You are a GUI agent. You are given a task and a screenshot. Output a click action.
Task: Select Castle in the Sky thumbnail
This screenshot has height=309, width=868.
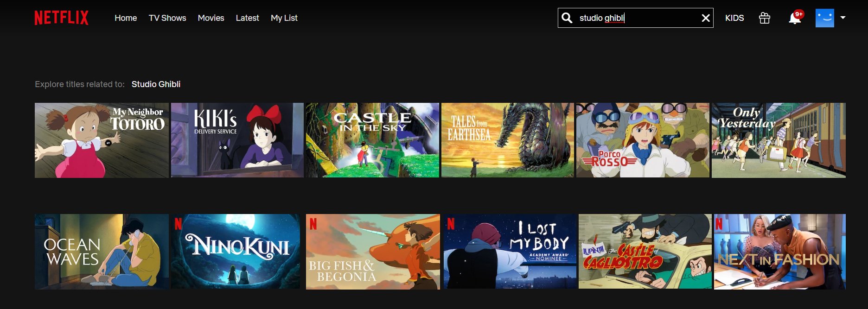[x=372, y=140]
